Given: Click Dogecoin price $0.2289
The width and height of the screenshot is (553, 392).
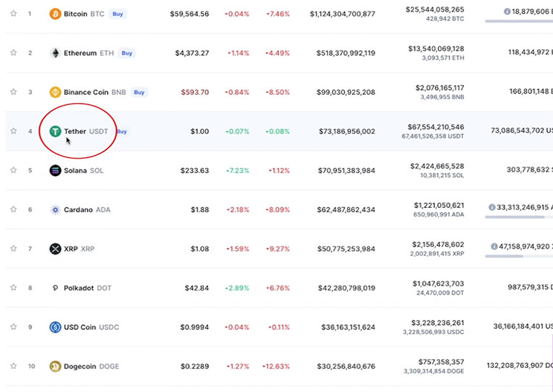Looking at the screenshot, I should 195,366.
